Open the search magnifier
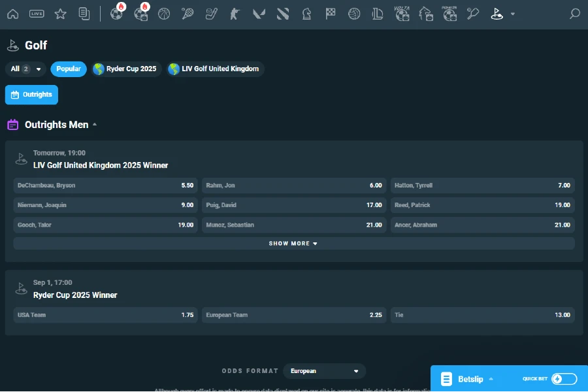 [x=574, y=13]
